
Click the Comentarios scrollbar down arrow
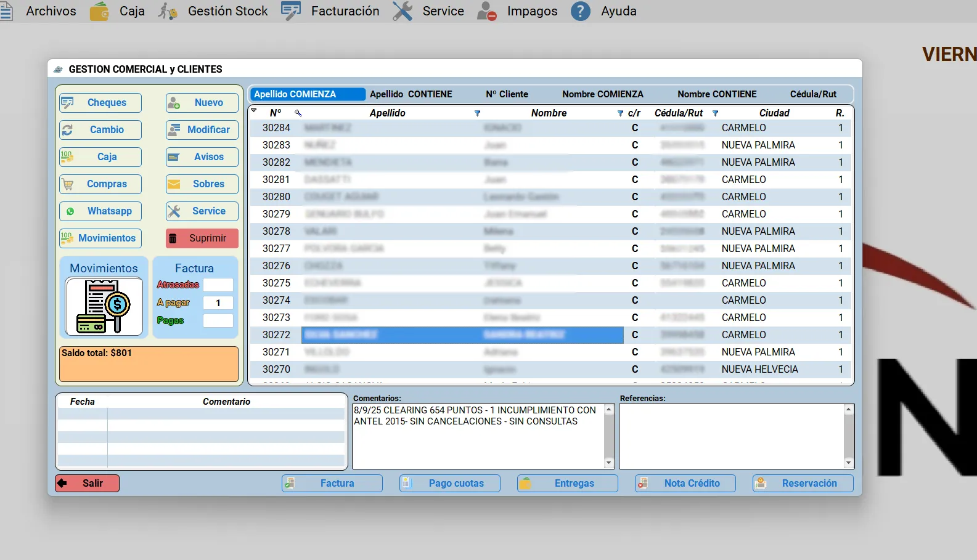609,463
